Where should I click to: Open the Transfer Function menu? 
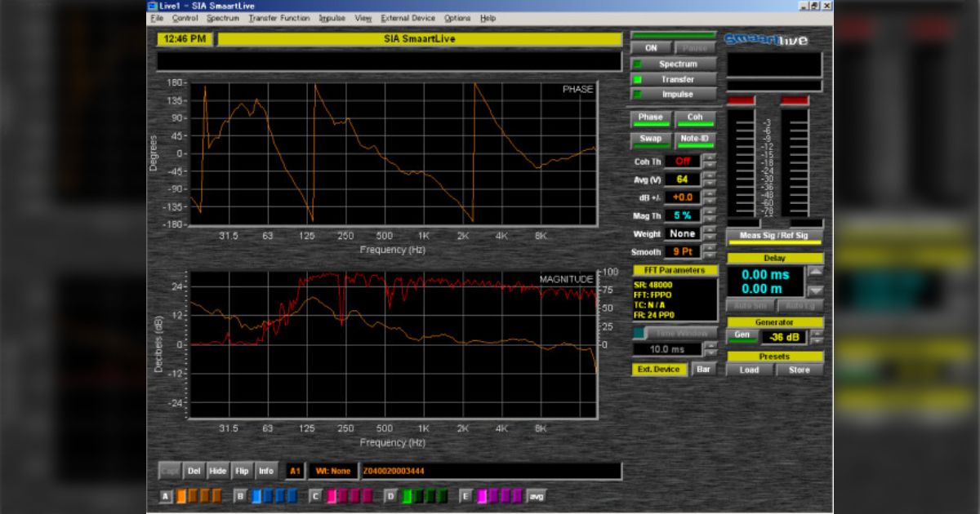pos(278,18)
